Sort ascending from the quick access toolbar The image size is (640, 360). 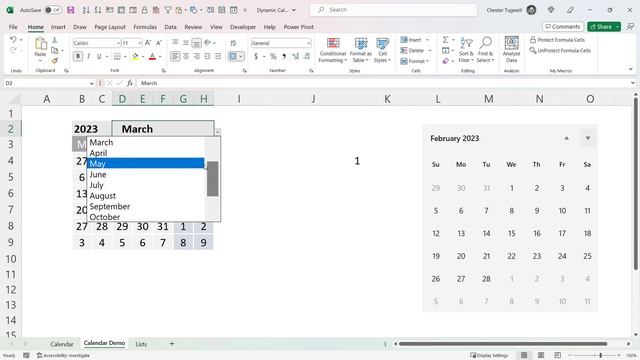coord(86,10)
